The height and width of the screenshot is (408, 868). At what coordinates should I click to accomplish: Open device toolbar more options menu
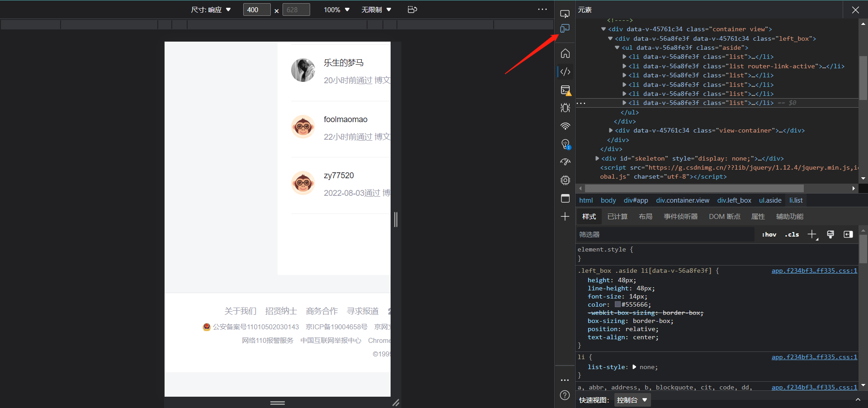tap(542, 9)
